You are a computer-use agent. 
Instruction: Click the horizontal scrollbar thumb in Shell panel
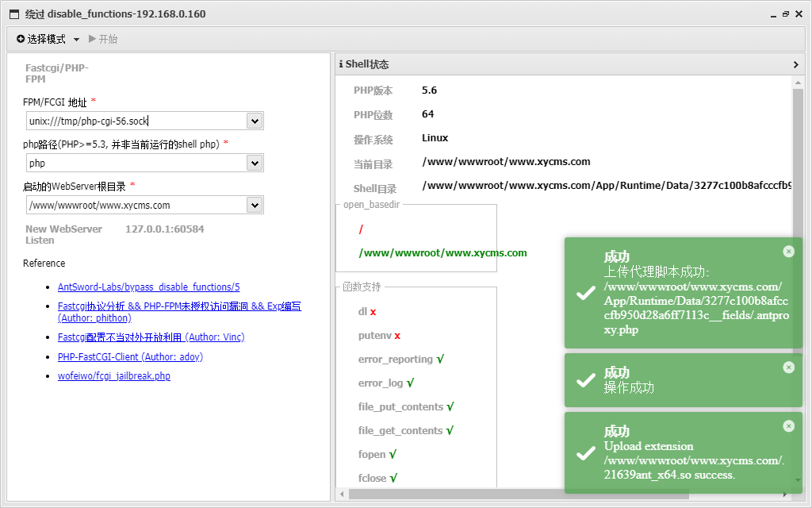(x=519, y=494)
